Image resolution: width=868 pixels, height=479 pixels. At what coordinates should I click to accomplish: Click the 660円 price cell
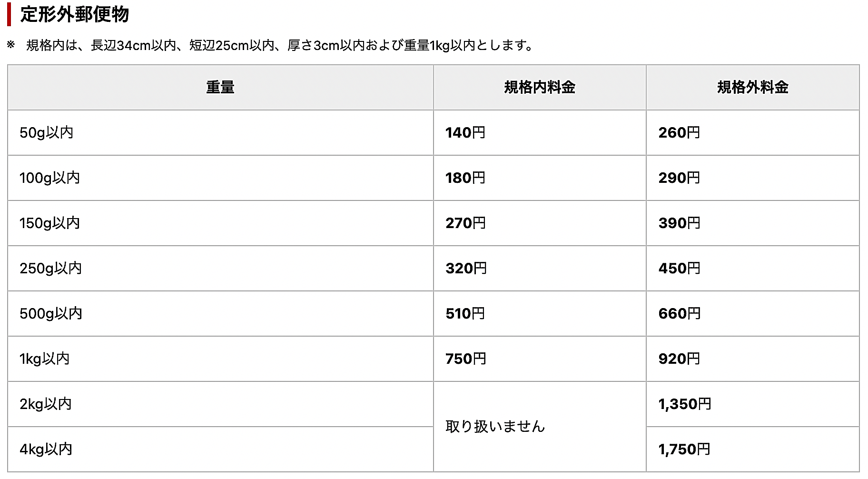pyautogui.click(x=680, y=314)
